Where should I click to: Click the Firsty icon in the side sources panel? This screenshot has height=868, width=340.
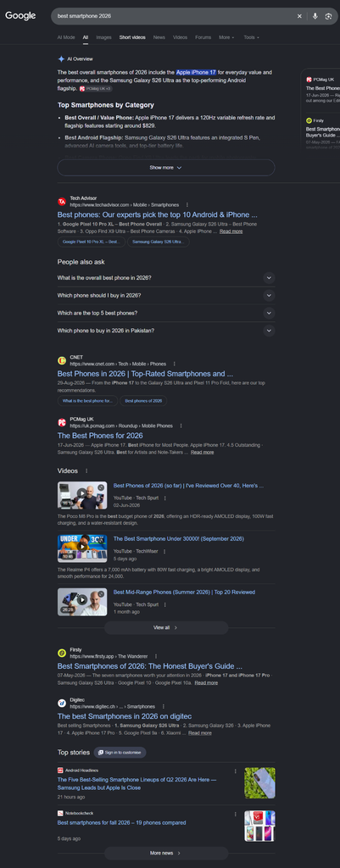point(309,120)
